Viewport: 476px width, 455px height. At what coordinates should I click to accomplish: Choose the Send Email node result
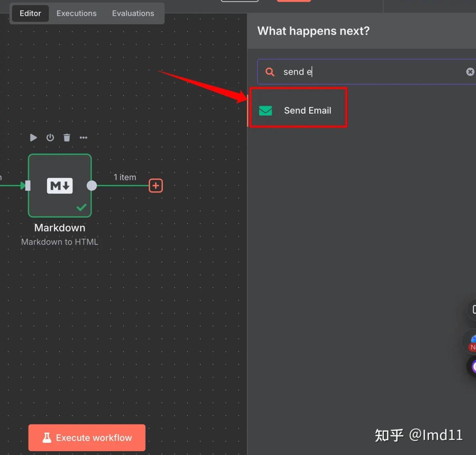[307, 110]
